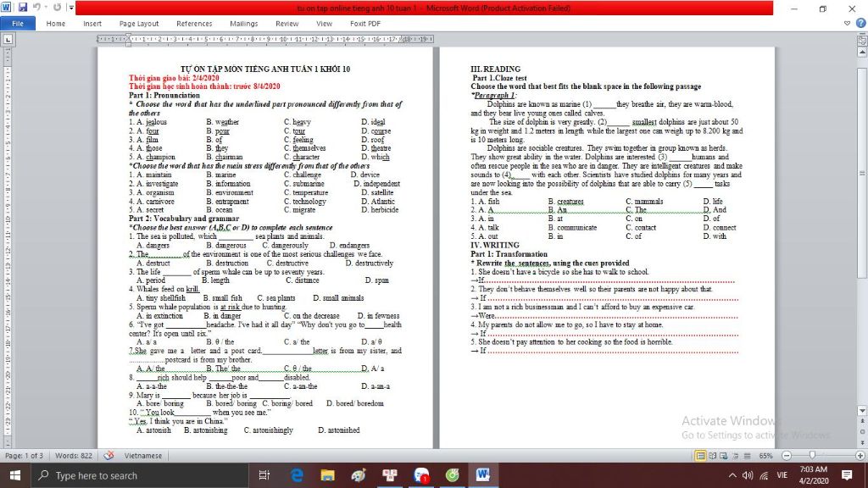
Task: Click the Zoom In plus button
Action: point(860,456)
